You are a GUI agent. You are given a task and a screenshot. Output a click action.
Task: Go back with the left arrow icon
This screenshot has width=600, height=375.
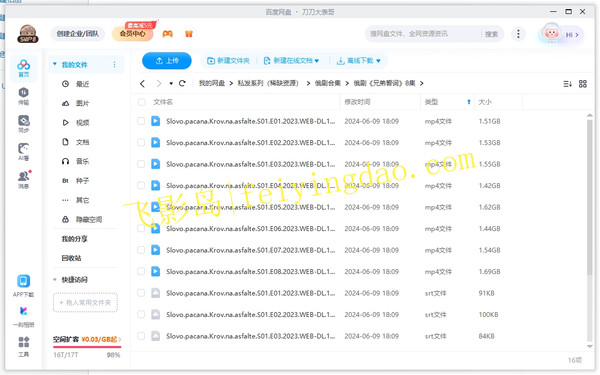pos(142,83)
